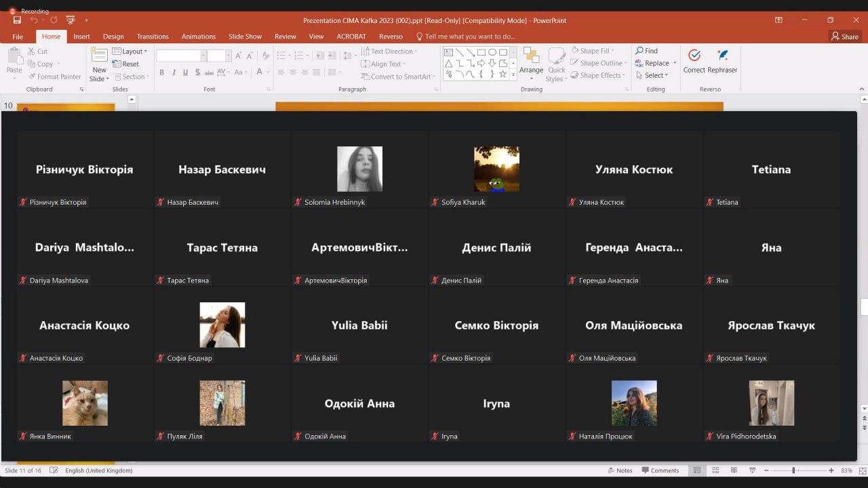Viewport: 868px width, 488px height.
Task: Select Sofiya Kharuk's participant tile
Action: pos(496,169)
